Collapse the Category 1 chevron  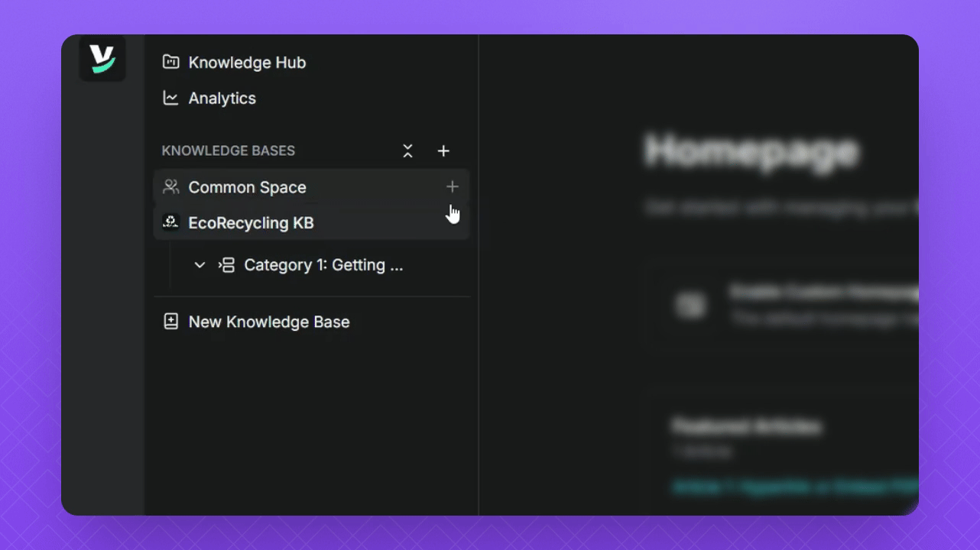[200, 265]
